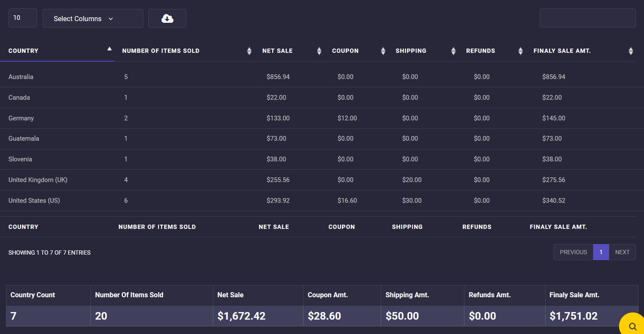Click the Select Columns chevron arrow
644x334 pixels.
pos(111,19)
